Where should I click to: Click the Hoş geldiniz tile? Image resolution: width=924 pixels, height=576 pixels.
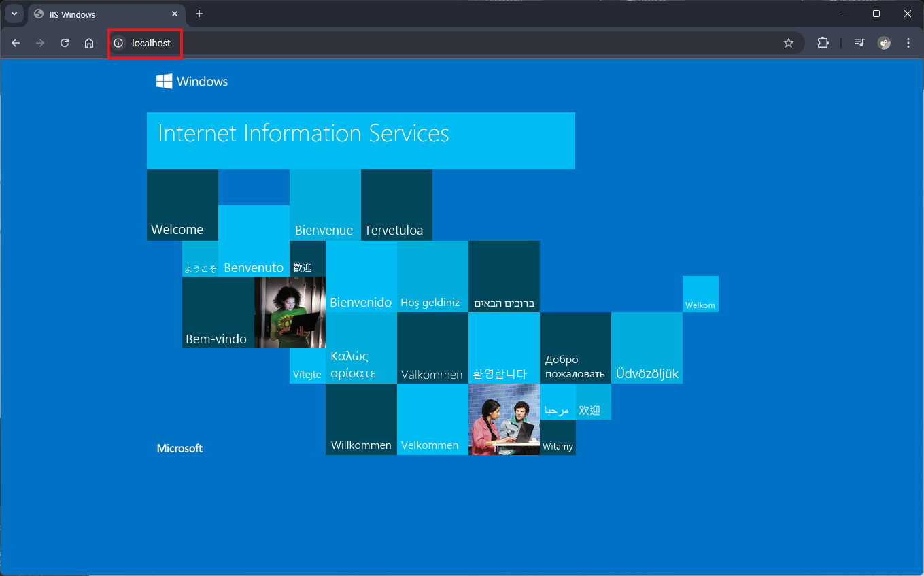432,276
